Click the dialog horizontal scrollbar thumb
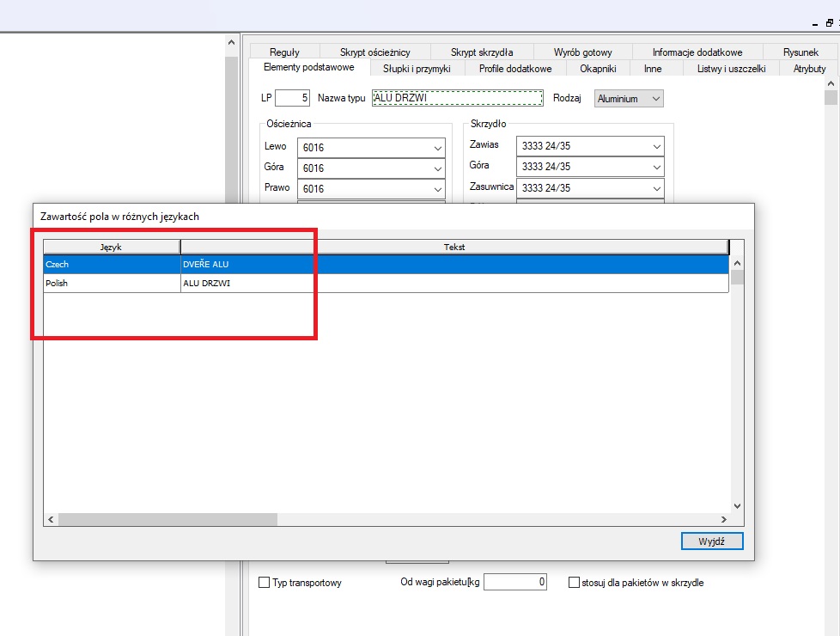 coord(167,519)
